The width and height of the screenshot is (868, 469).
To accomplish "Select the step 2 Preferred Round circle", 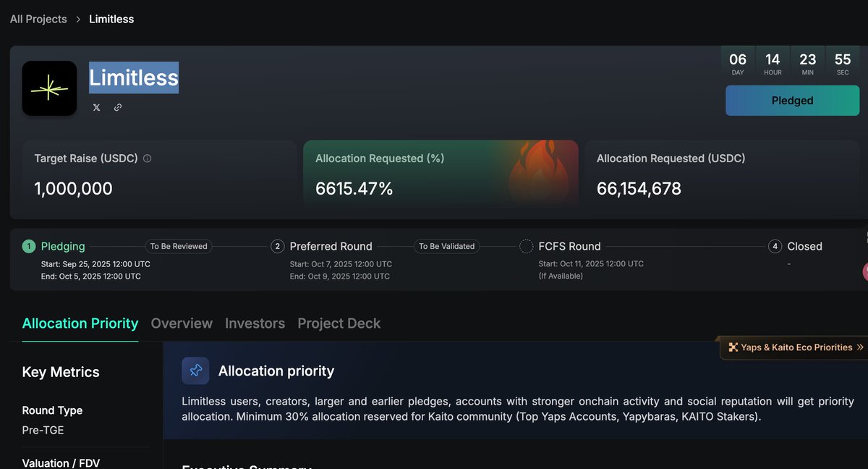I will tap(277, 246).
